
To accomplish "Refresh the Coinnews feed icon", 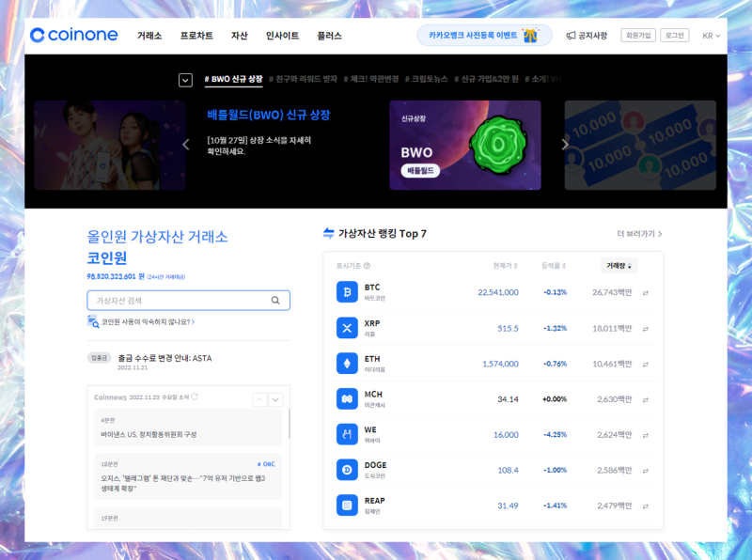I will click(x=195, y=397).
